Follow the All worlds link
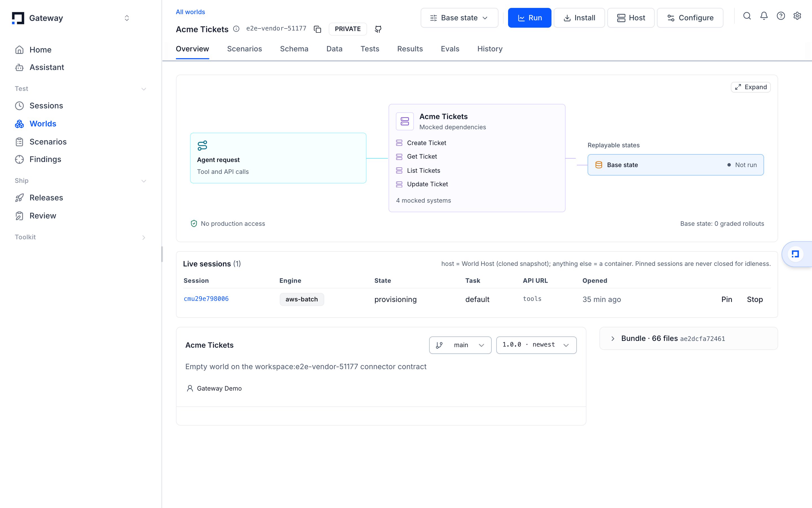The image size is (812, 508). [x=190, y=12]
